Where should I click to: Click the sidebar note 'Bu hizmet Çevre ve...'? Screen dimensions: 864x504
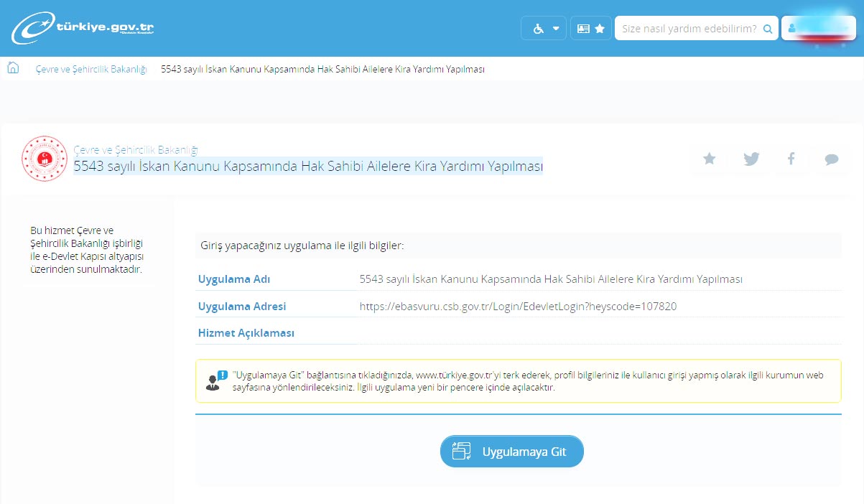[88, 250]
